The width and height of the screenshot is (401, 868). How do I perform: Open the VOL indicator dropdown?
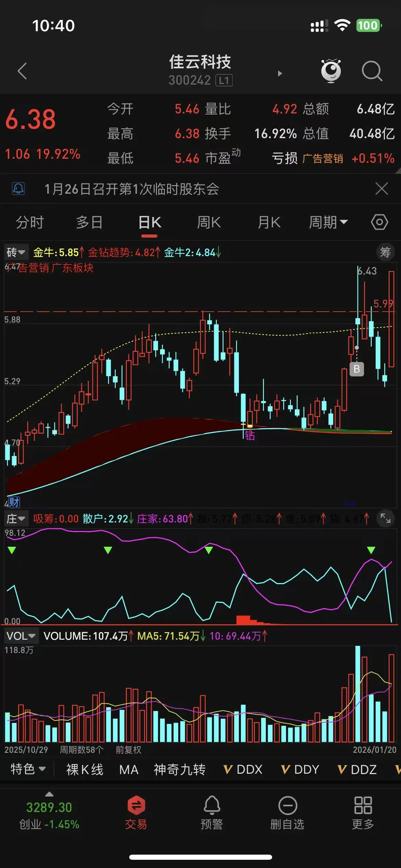21,636
